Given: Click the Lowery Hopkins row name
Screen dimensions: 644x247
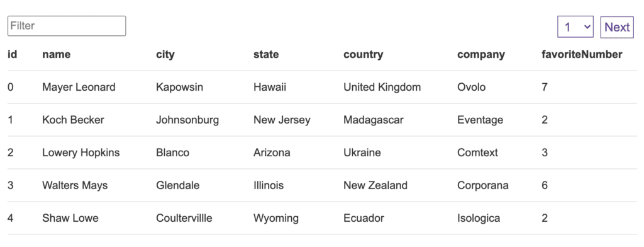Looking at the screenshot, I should (x=81, y=152).
